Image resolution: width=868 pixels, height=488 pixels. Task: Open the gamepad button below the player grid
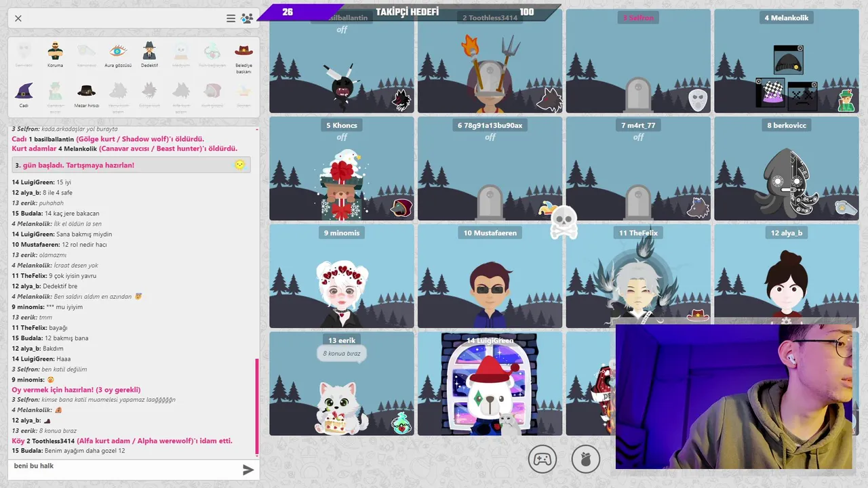pyautogui.click(x=542, y=459)
